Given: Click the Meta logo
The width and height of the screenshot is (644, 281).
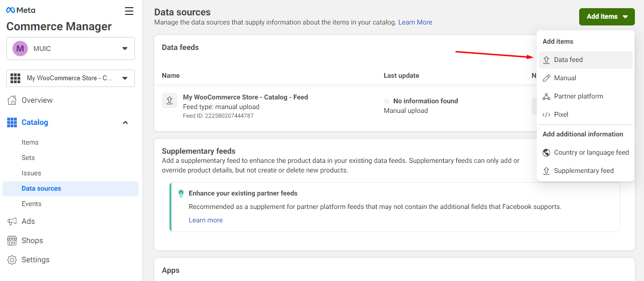Looking at the screenshot, I should pos(21,10).
